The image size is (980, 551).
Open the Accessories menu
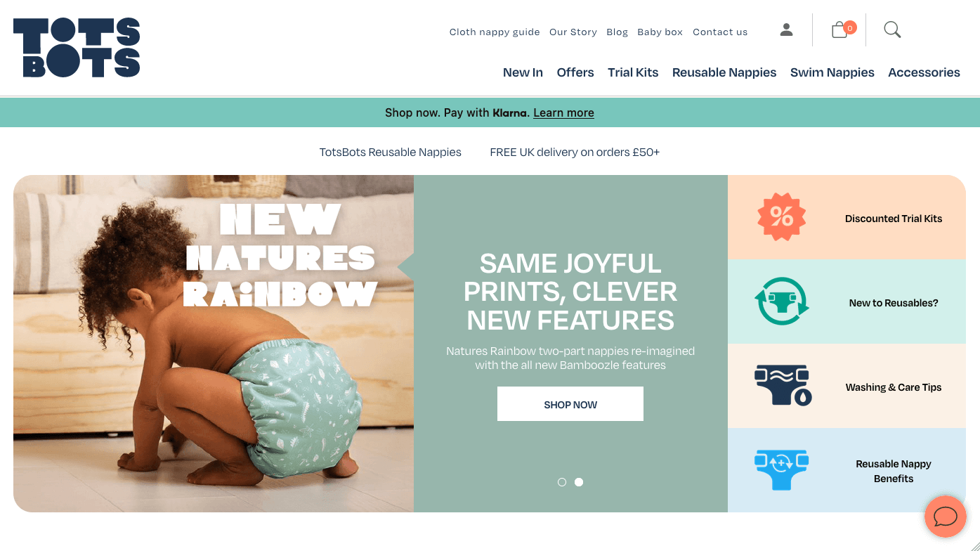tap(924, 72)
